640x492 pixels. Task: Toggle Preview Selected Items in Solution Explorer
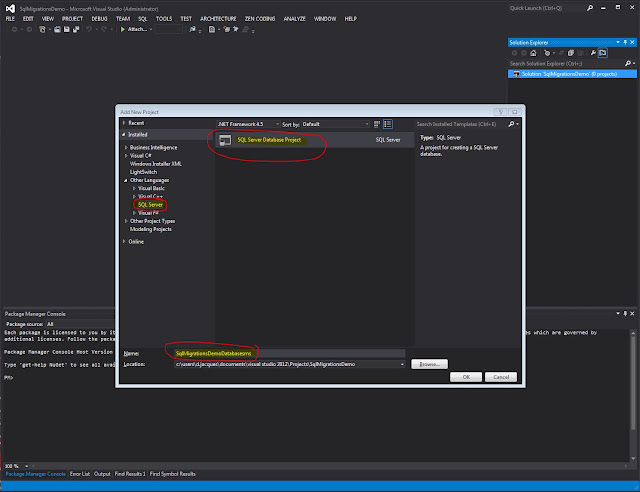602,53
